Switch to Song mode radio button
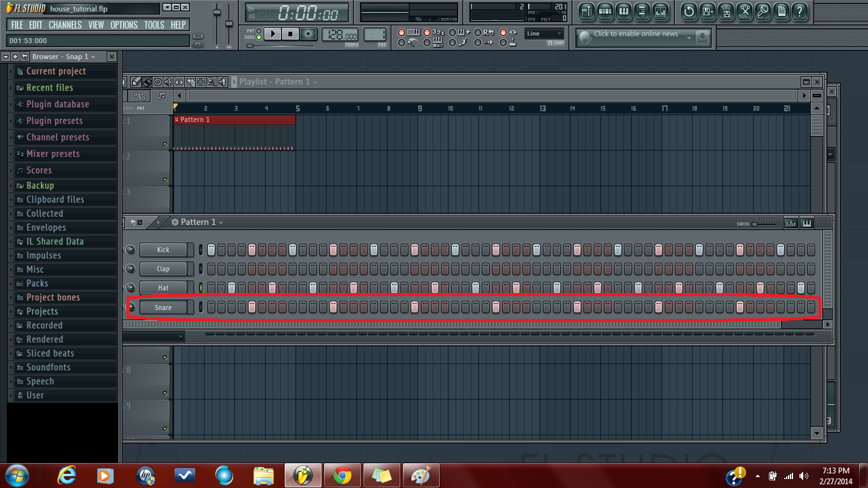This screenshot has height=488, width=868. [x=259, y=37]
